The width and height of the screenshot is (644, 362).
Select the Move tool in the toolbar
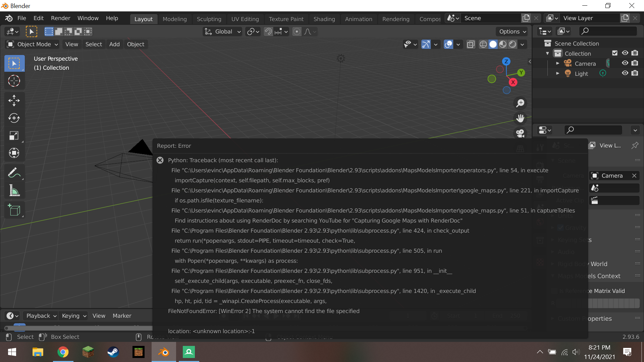click(x=14, y=100)
